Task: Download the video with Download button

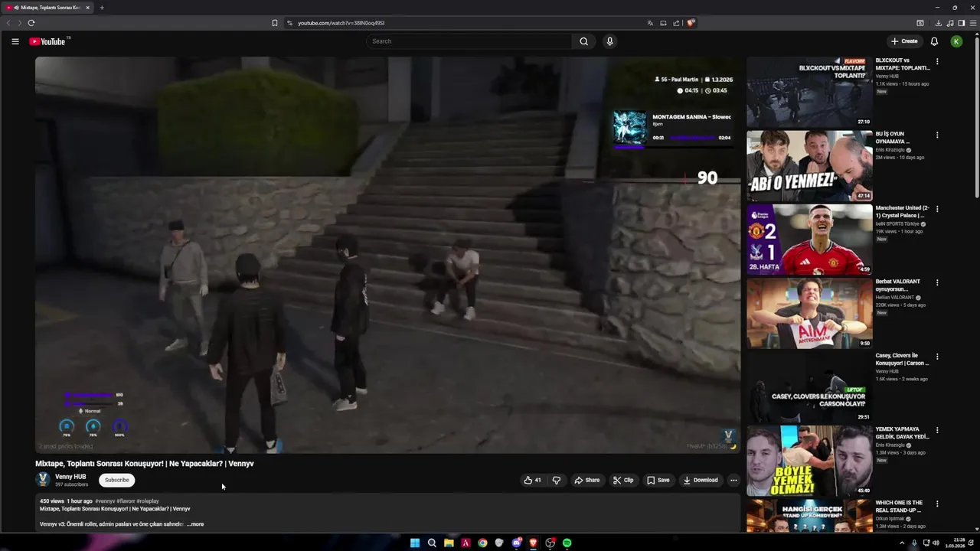Action: (x=701, y=480)
